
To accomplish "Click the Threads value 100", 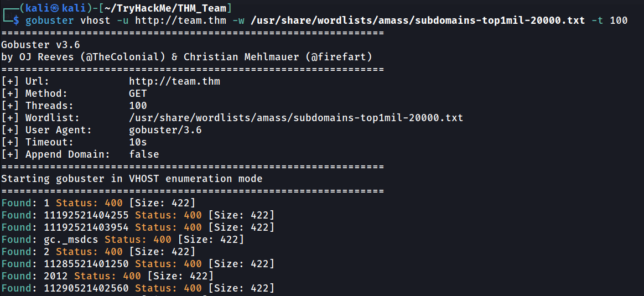I will click(x=138, y=106).
